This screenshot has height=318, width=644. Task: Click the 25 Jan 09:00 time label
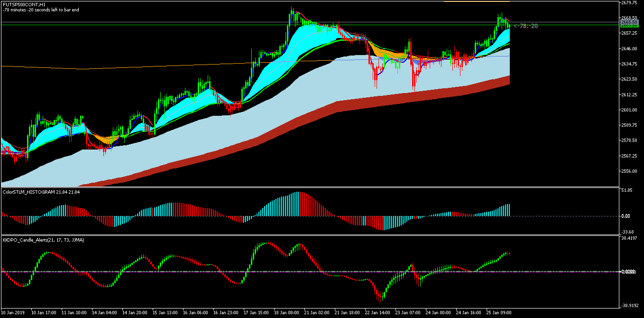click(x=499, y=313)
